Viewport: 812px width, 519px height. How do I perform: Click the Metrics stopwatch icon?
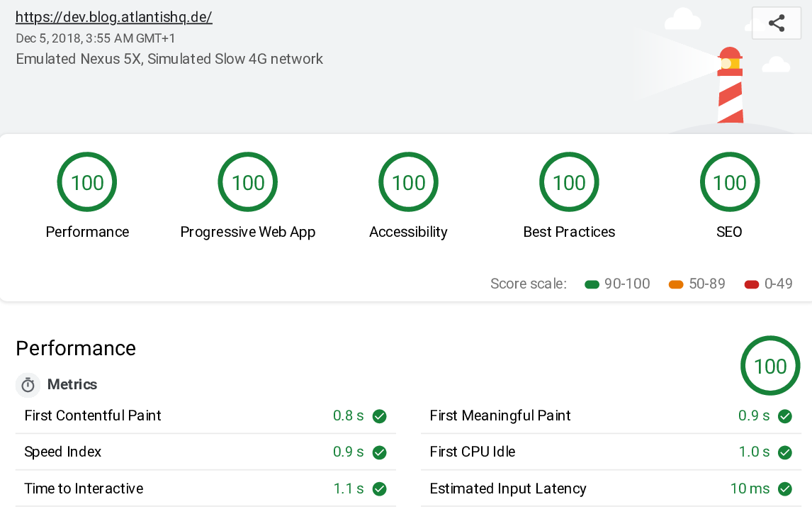[28, 385]
